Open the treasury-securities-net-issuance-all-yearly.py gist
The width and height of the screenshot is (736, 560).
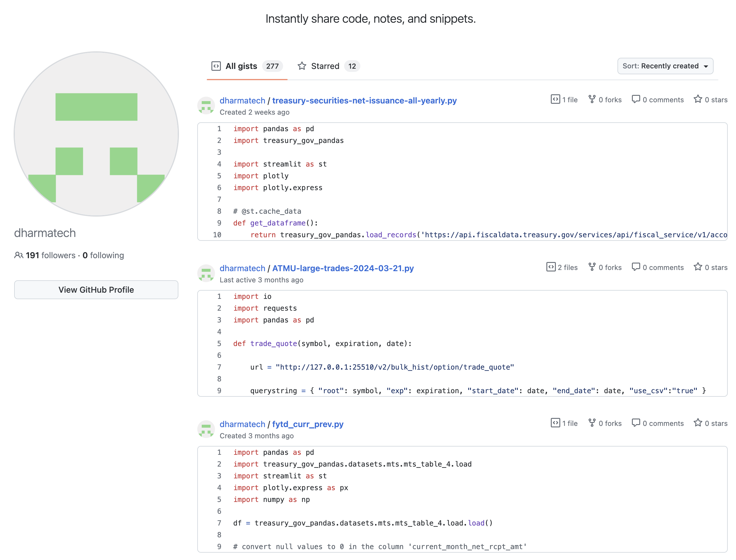(364, 101)
